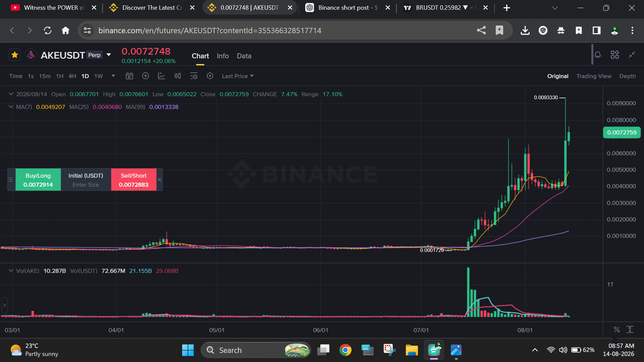Collapse the MA indicator row chevron
644x362 pixels.
(11, 107)
